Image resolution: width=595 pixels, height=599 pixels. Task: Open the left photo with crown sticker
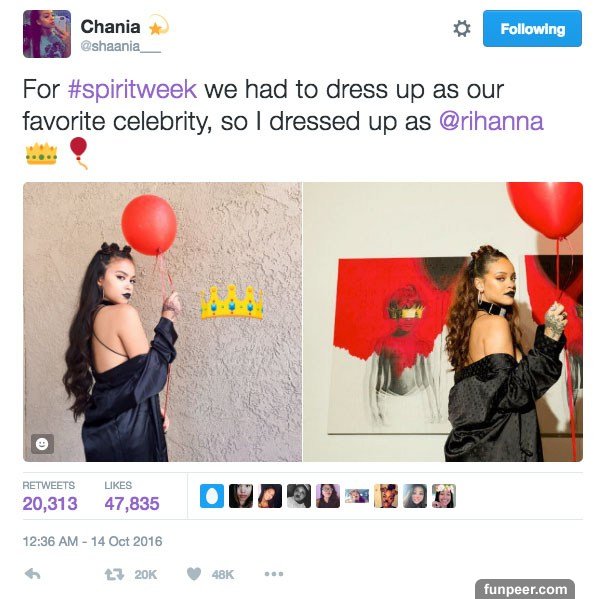click(x=162, y=322)
